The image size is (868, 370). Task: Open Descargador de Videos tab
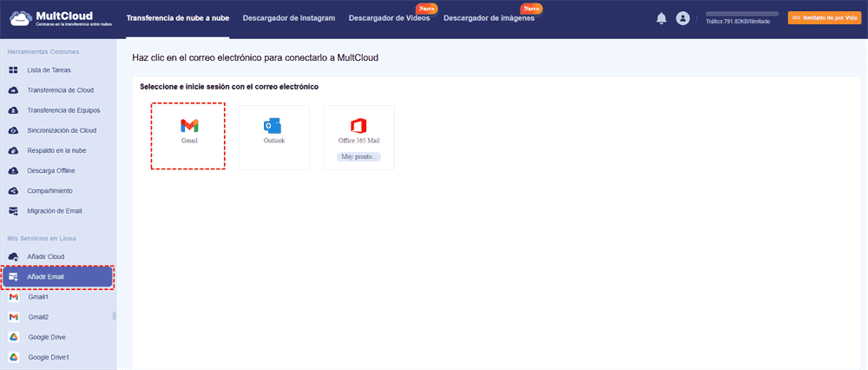[389, 18]
